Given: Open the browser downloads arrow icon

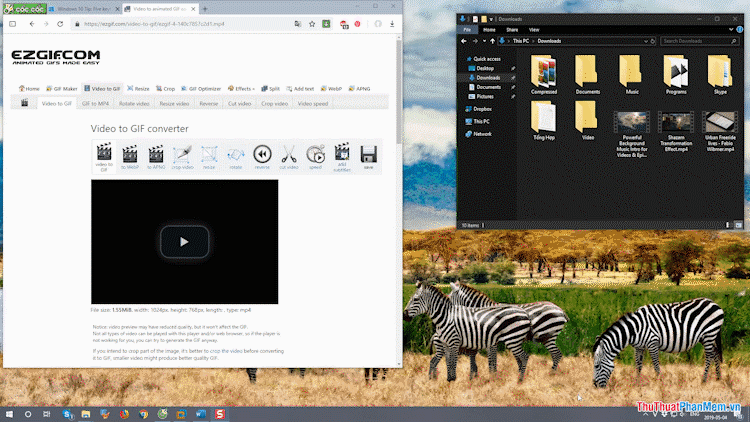Looking at the screenshot, I should 392,24.
